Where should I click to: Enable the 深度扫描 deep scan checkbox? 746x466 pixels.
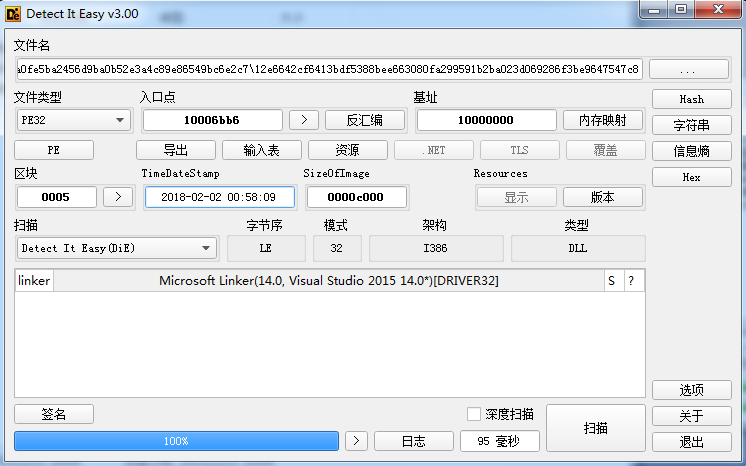pos(473,414)
